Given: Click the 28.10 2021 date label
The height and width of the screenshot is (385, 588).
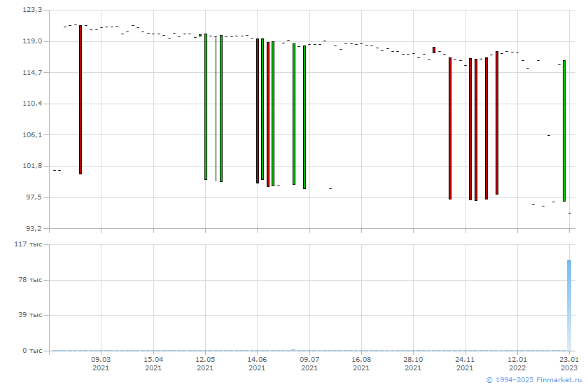Looking at the screenshot, I should pyautogui.click(x=413, y=363).
